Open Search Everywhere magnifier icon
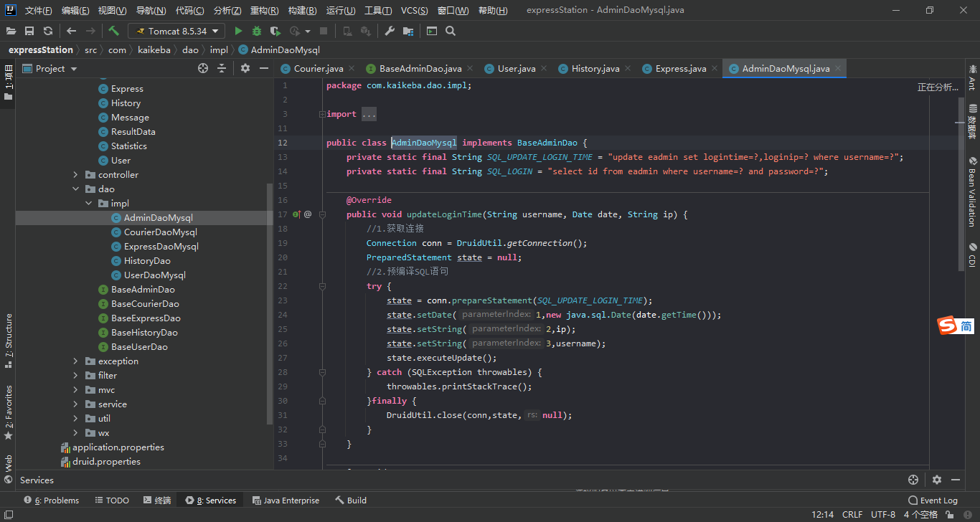980x522 pixels. point(451,31)
